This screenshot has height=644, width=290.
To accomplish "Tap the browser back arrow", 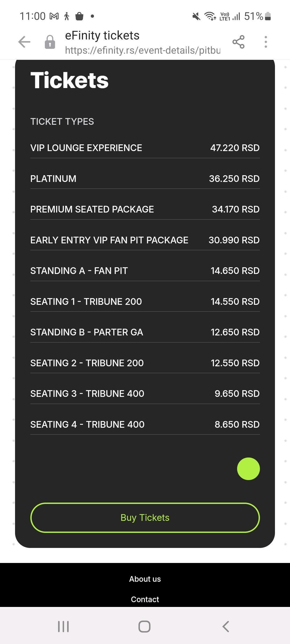I will pyautogui.click(x=24, y=42).
